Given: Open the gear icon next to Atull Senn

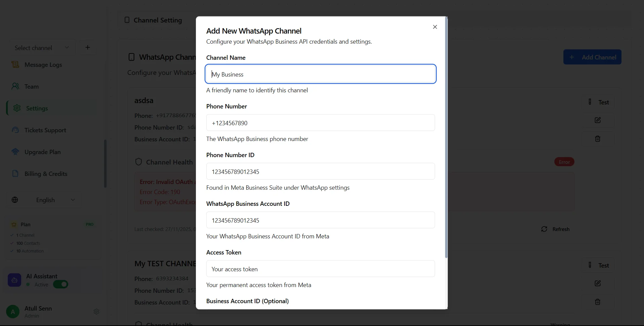Looking at the screenshot, I should [96, 312].
